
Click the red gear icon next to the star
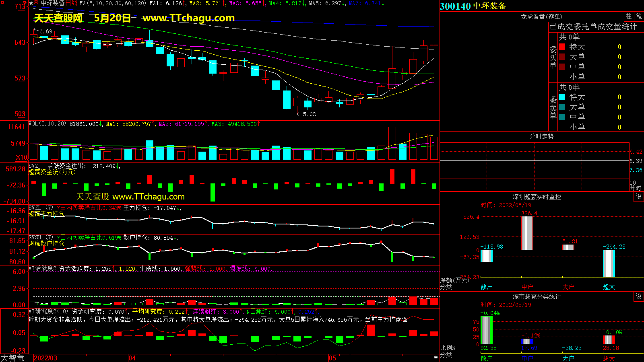point(36,3)
